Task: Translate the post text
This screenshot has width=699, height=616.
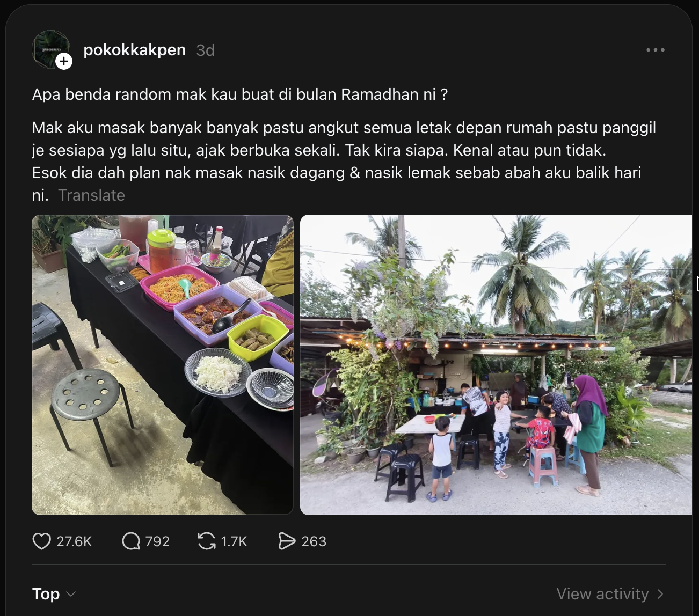Action: (92, 195)
